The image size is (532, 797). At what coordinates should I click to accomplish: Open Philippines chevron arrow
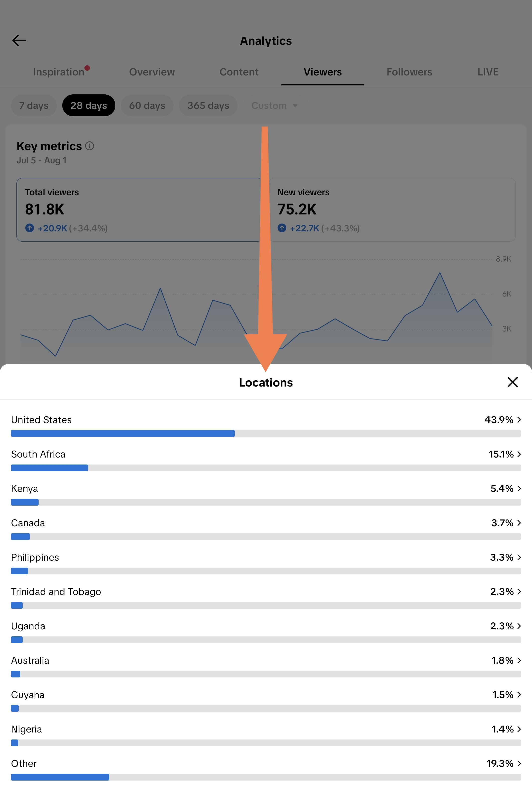click(x=519, y=557)
